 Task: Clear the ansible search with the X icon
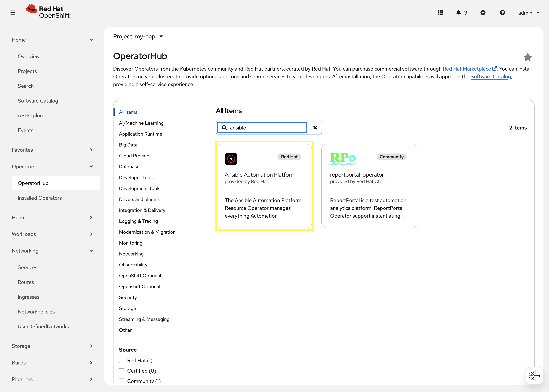coord(315,128)
